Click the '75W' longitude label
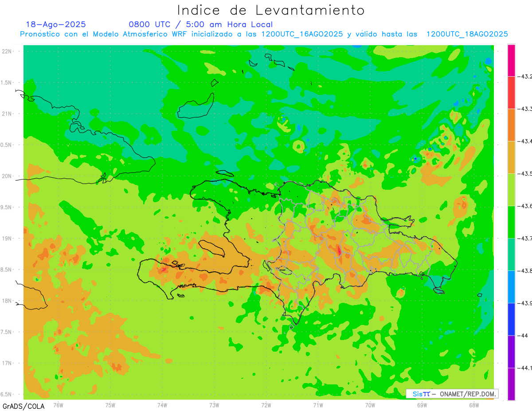Screen dimensions: 532x411 click(x=110, y=405)
